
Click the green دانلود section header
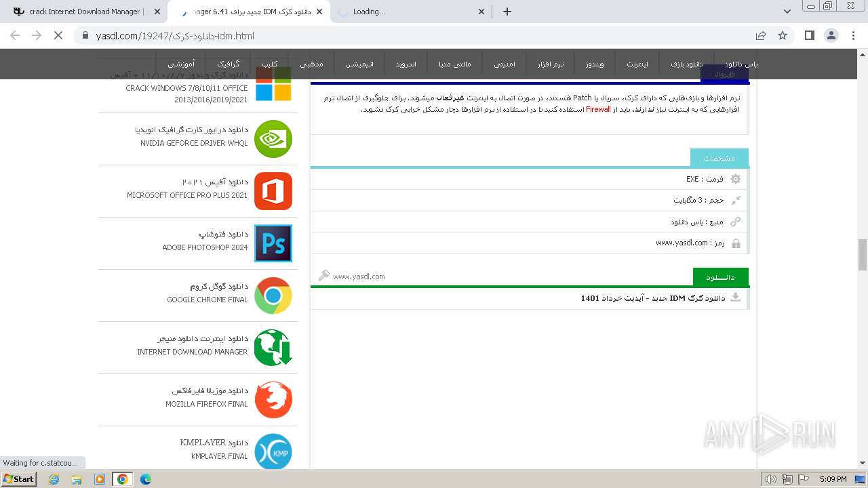click(721, 277)
